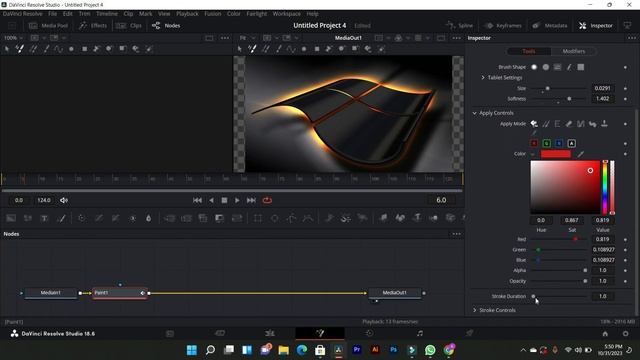Screen dimensions: 640x360
Task: Open the Fusion page from the page bar
Action: (x=320, y=333)
